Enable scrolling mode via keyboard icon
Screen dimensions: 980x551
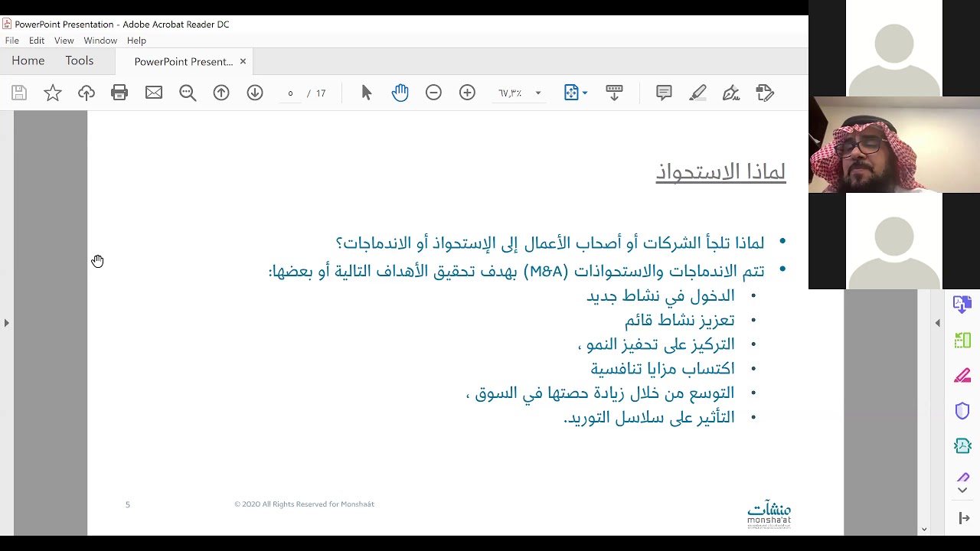click(614, 93)
